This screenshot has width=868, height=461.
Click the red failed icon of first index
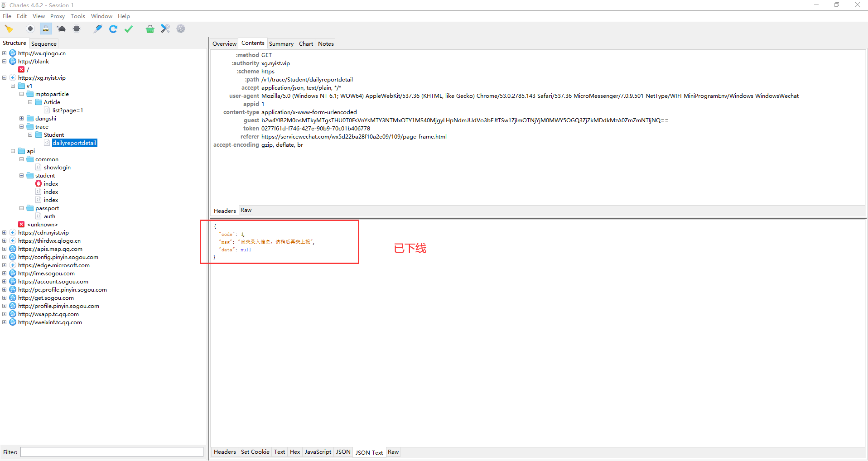(39, 184)
